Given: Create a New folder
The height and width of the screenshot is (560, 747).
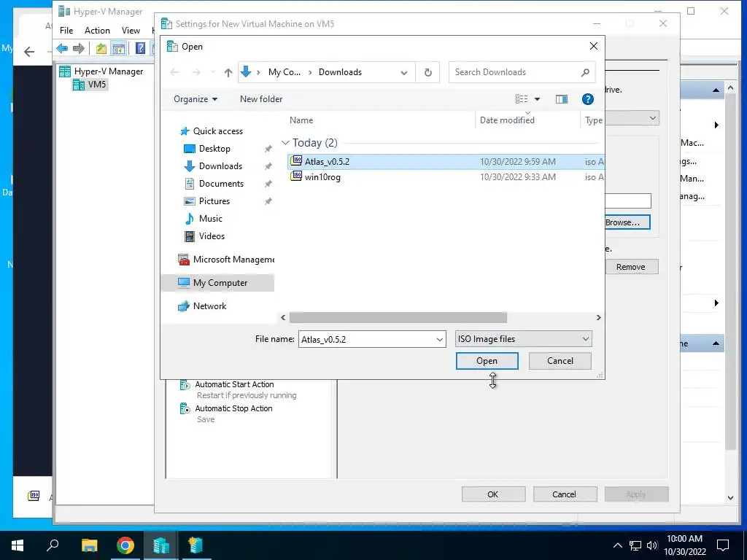Looking at the screenshot, I should click(261, 99).
